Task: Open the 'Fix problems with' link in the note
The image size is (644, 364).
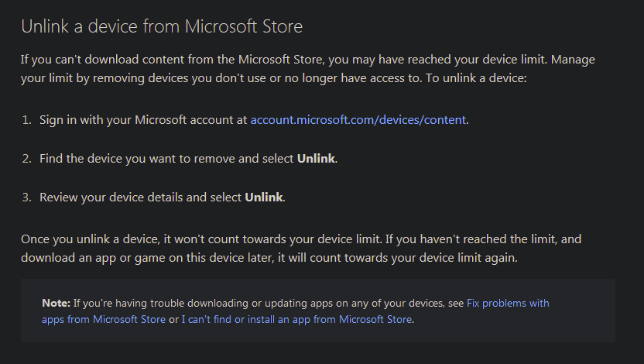Action: point(508,303)
